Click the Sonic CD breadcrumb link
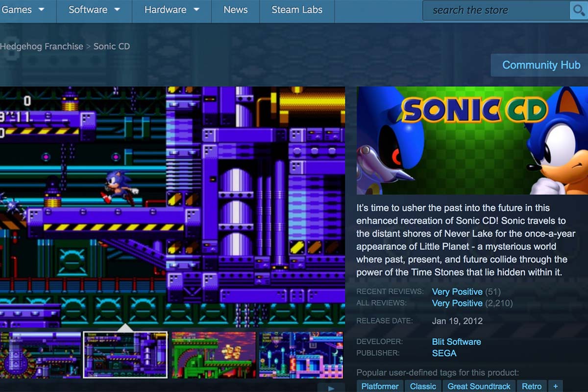588x392 pixels. click(112, 47)
